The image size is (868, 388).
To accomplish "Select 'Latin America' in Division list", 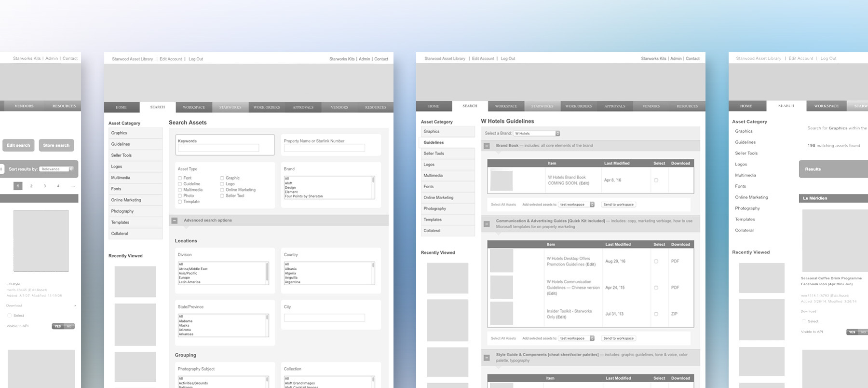I will tap(190, 282).
